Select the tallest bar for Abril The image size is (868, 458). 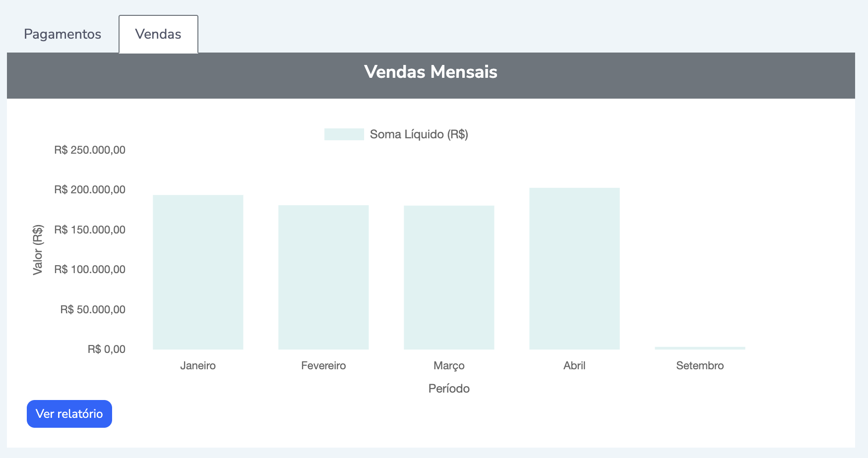point(574,268)
